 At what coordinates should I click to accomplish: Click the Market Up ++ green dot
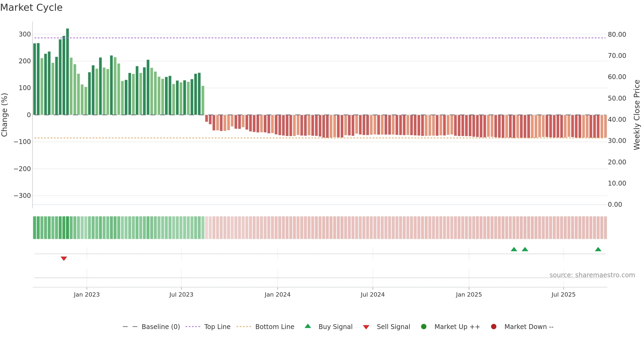click(x=424, y=327)
